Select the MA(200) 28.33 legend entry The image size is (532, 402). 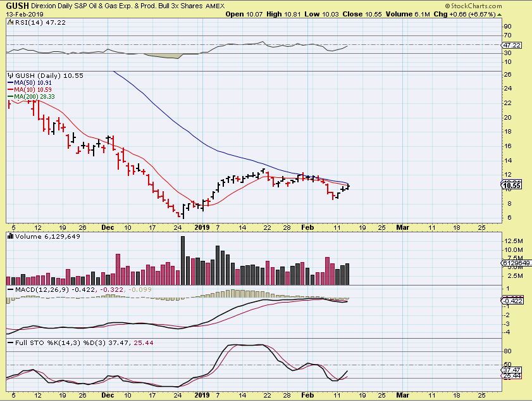click(x=34, y=97)
